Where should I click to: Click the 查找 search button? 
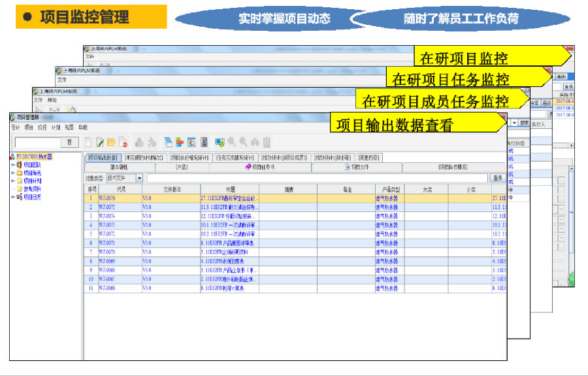click(x=497, y=178)
